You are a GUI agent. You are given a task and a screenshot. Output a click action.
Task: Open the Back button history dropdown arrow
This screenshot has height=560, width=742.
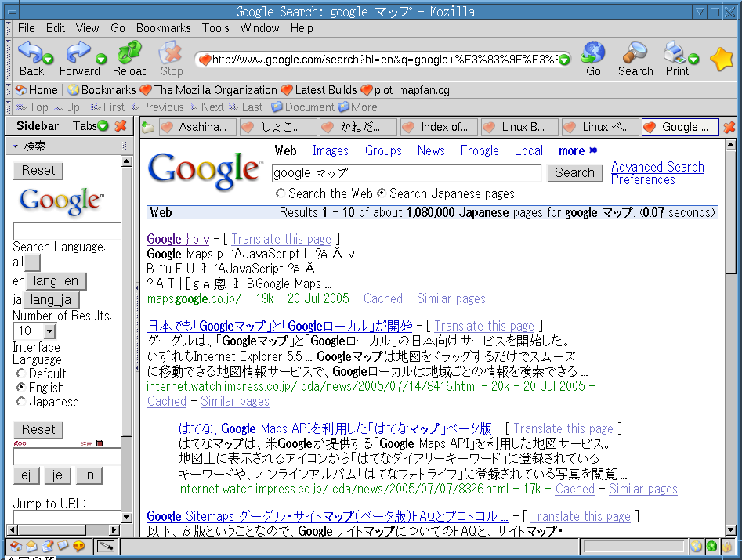(48, 59)
